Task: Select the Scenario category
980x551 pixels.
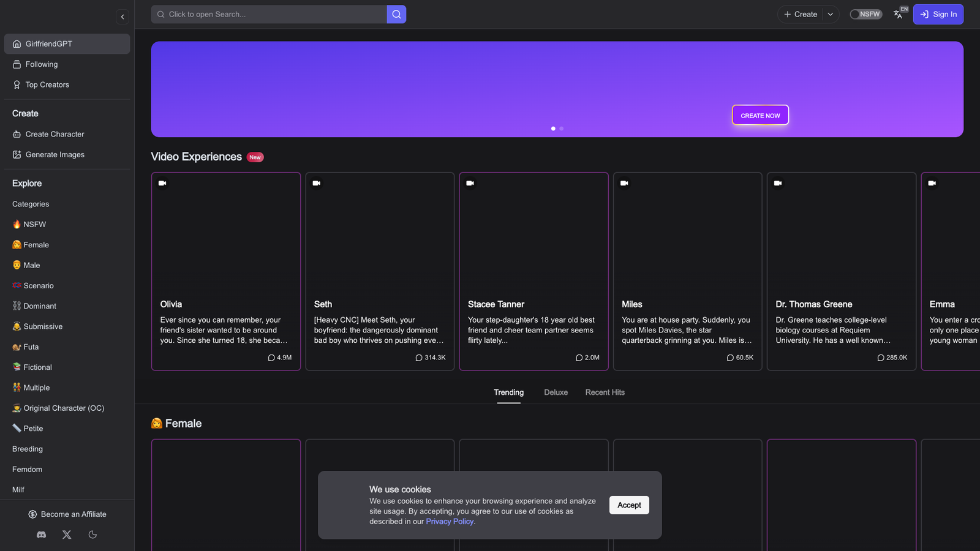Action: tap(33, 285)
